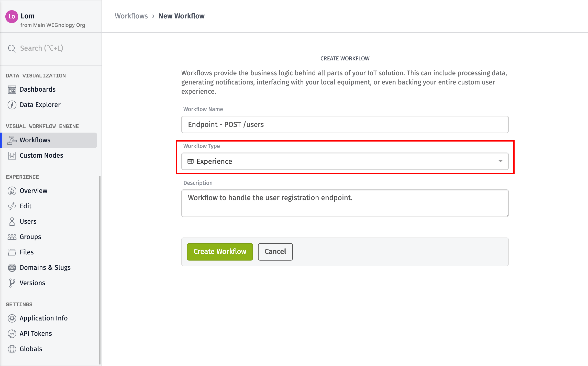The height and width of the screenshot is (366, 588).
Task: Click the Dashboards icon in sidebar
Action: [12, 89]
